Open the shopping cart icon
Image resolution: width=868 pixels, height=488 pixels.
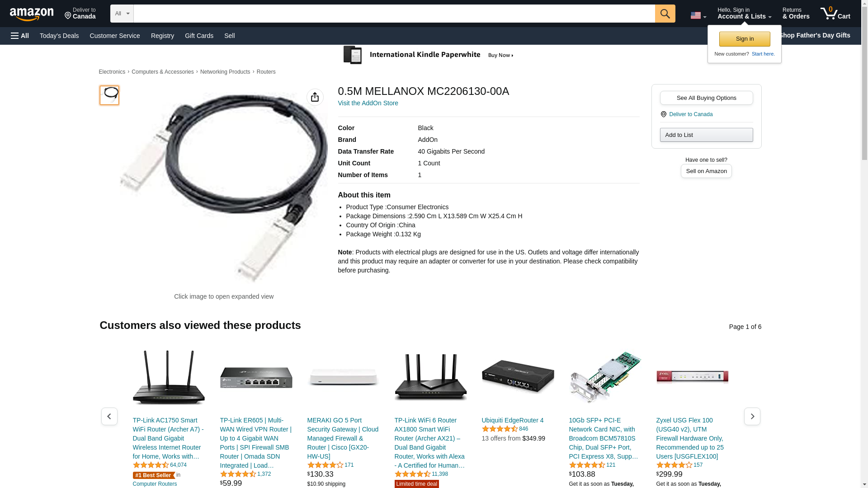[835, 14]
